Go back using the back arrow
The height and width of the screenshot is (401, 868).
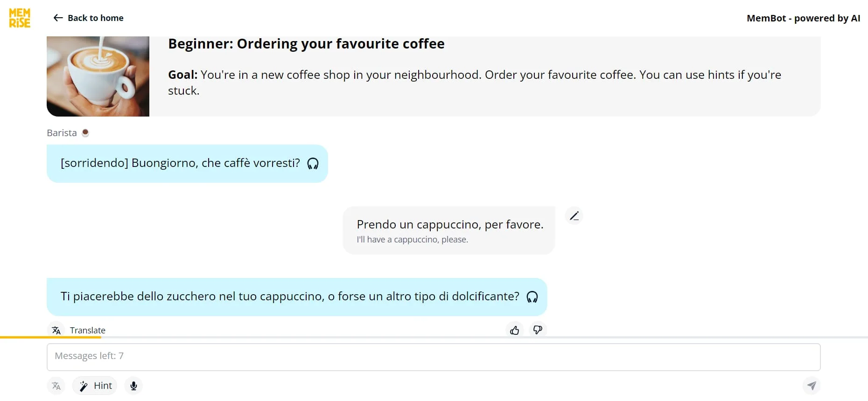point(58,18)
